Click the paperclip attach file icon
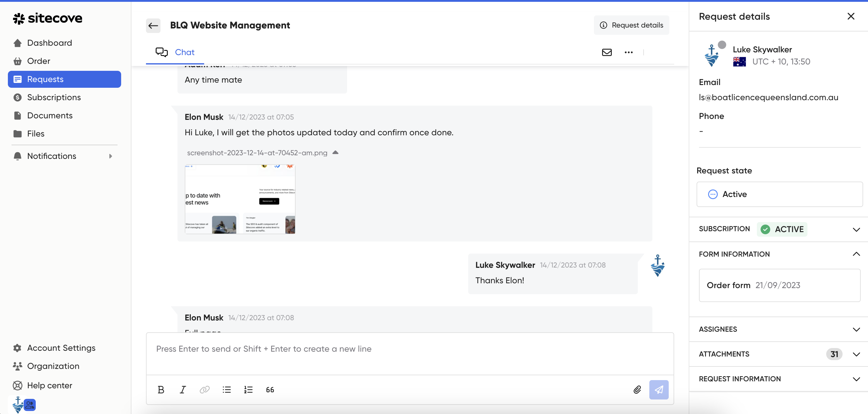This screenshot has height=414, width=868. point(637,389)
